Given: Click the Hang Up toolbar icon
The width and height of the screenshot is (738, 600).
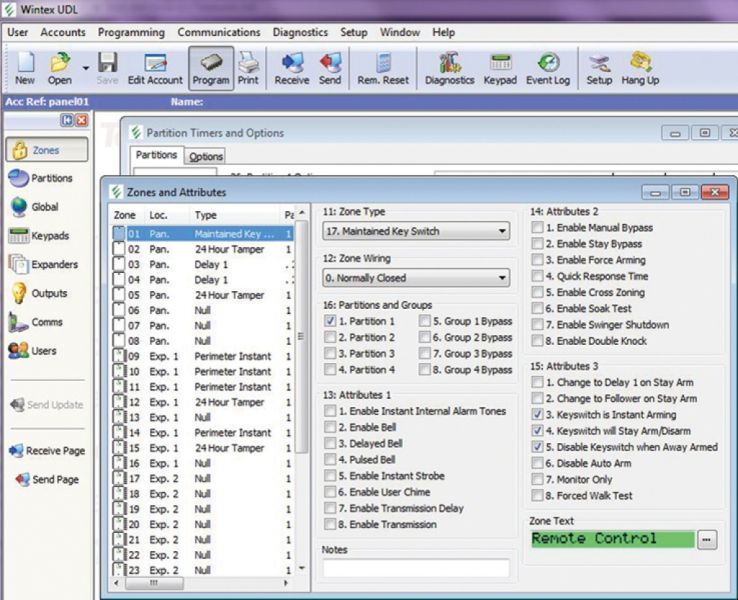Looking at the screenshot, I should pos(640,68).
